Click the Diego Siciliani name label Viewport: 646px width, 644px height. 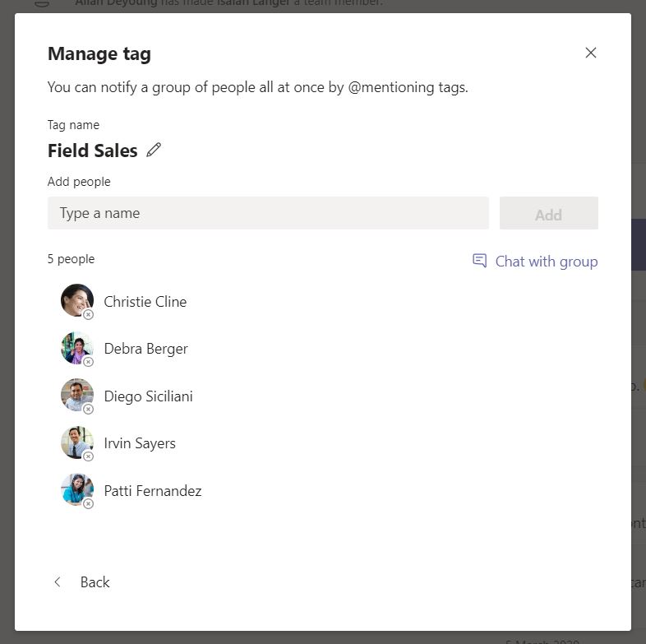click(149, 396)
